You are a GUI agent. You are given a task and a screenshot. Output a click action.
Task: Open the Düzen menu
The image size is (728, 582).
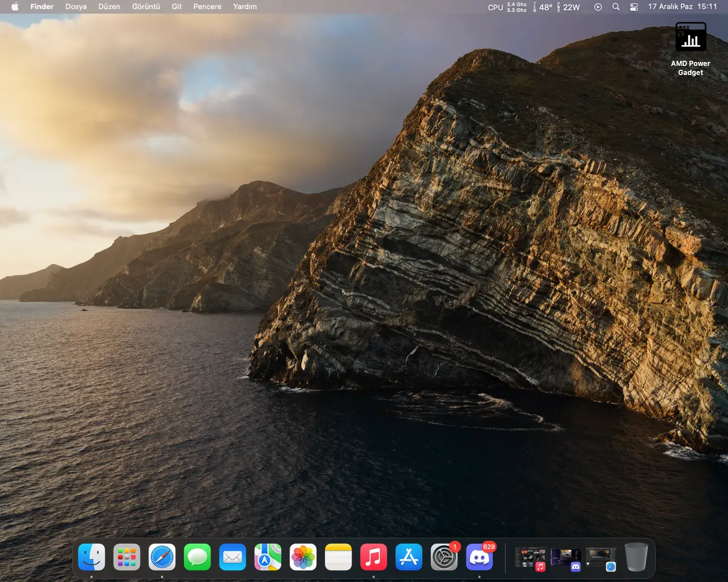pos(109,7)
